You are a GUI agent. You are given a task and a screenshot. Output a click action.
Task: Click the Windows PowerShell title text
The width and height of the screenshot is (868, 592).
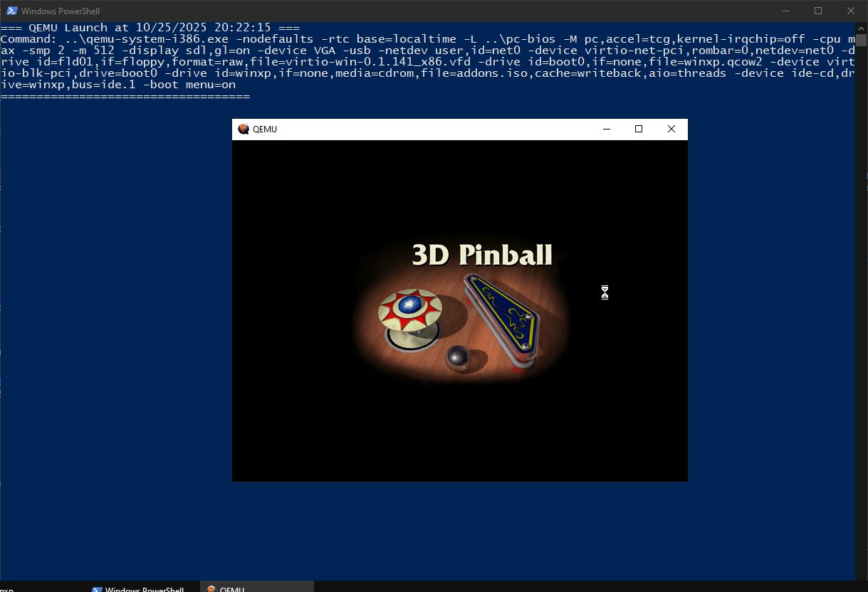pos(61,11)
